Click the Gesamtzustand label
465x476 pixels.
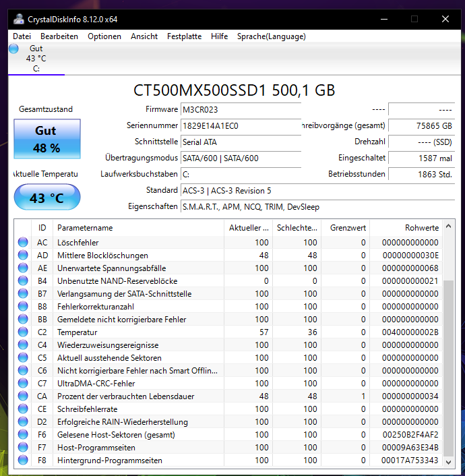pyautogui.click(x=46, y=109)
